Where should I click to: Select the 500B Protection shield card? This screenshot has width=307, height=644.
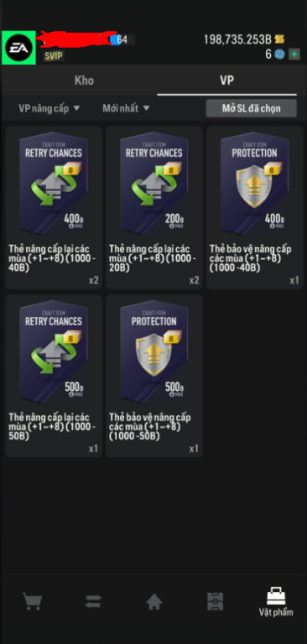coord(154,376)
